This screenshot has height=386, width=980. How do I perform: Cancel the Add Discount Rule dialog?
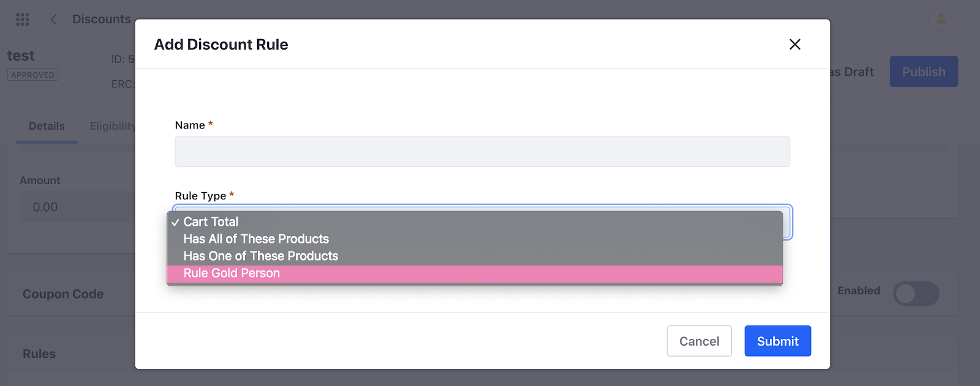coord(699,341)
